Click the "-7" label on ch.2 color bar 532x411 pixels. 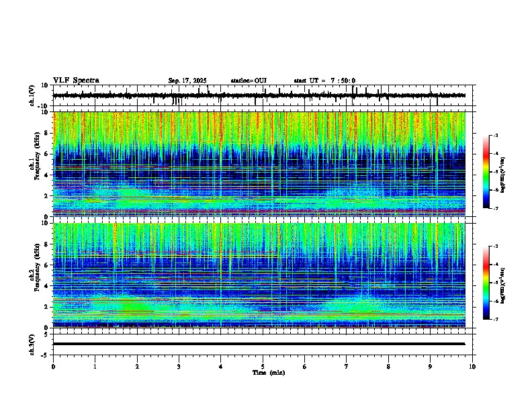(x=495, y=319)
